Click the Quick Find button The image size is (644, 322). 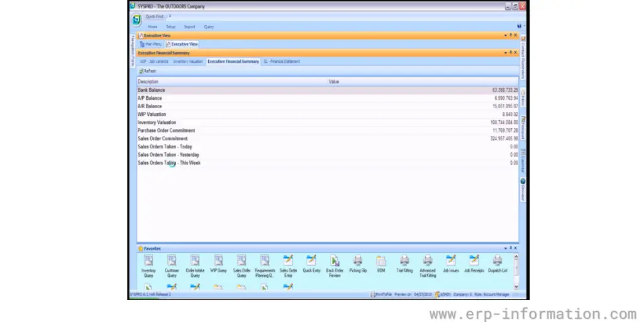(155, 16)
